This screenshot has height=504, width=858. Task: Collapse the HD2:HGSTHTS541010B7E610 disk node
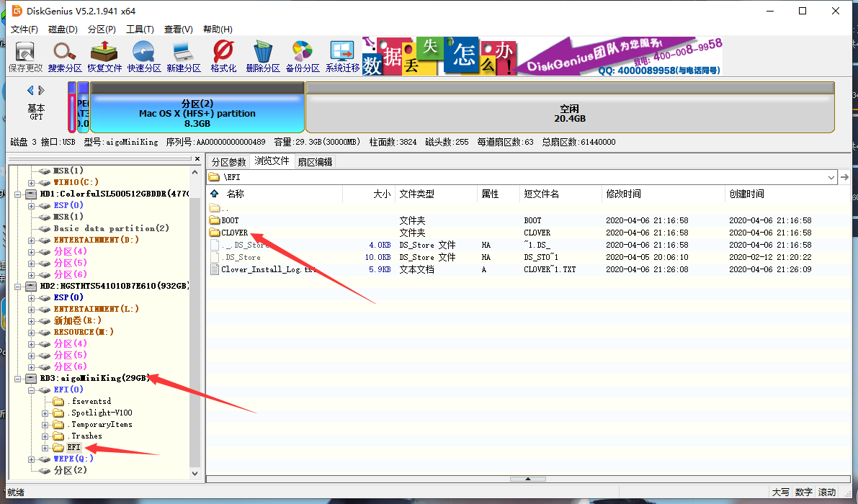pyautogui.click(x=18, y=286)
